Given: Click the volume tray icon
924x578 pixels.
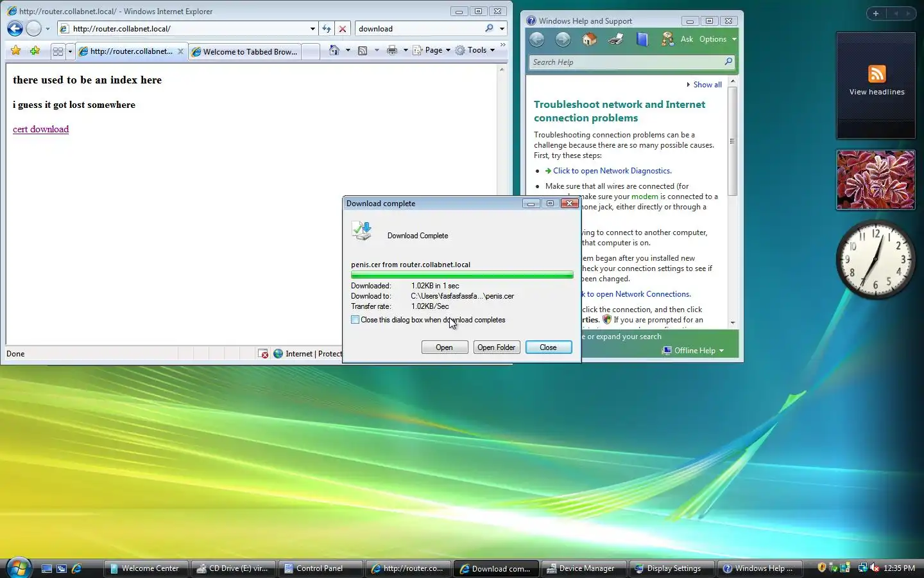Looking at the screenshot, I should pos(874,568).
